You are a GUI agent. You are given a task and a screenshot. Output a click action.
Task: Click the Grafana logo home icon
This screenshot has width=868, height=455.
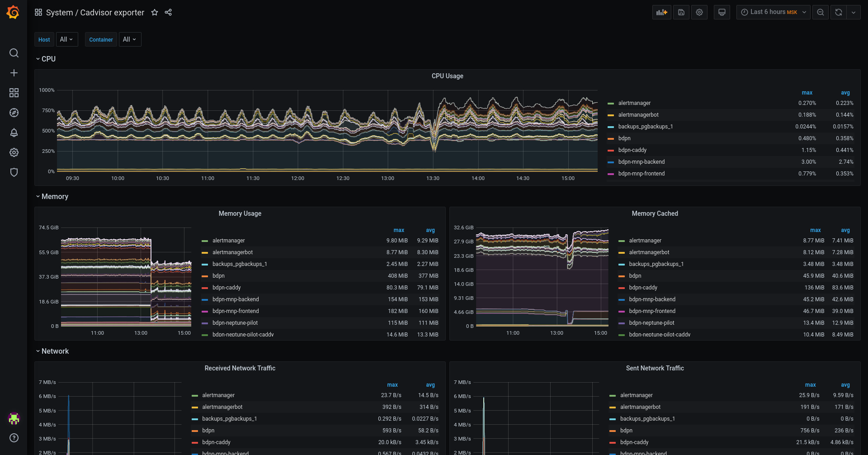click(13, 12)
